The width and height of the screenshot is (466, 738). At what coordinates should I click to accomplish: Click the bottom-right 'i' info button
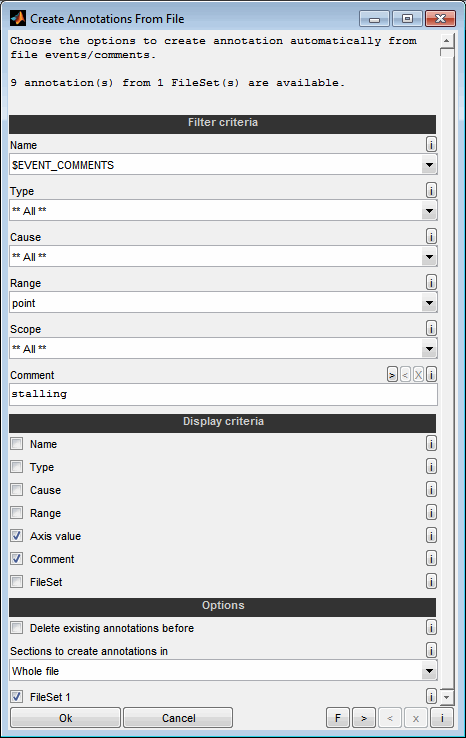(x=442, y=718)
